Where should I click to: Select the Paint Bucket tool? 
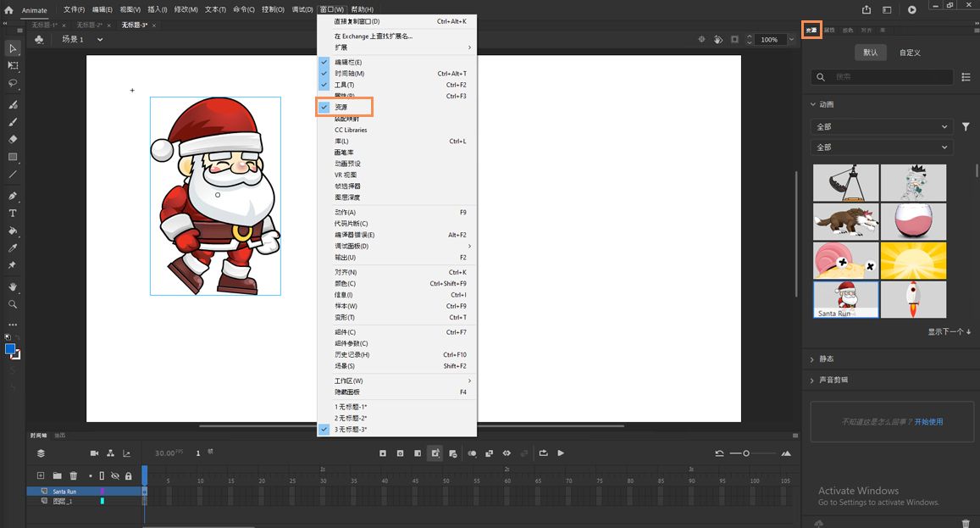pos(13,231)
